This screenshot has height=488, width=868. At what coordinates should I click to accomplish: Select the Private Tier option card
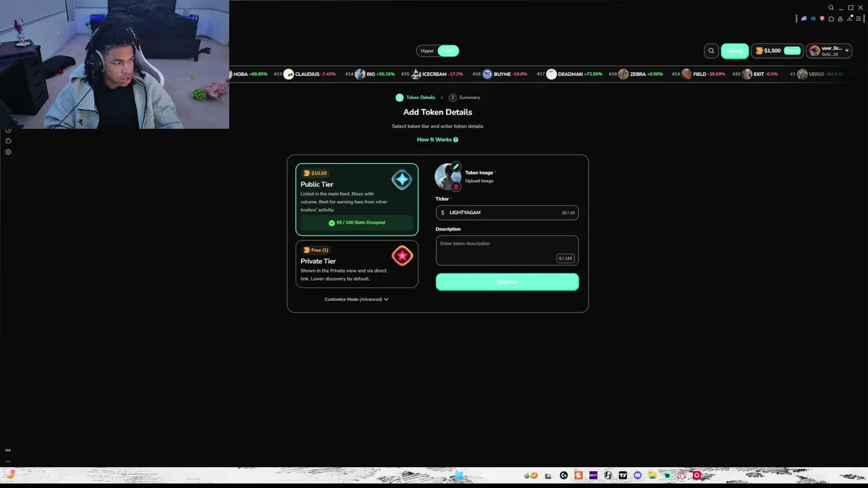pos(357,264)
